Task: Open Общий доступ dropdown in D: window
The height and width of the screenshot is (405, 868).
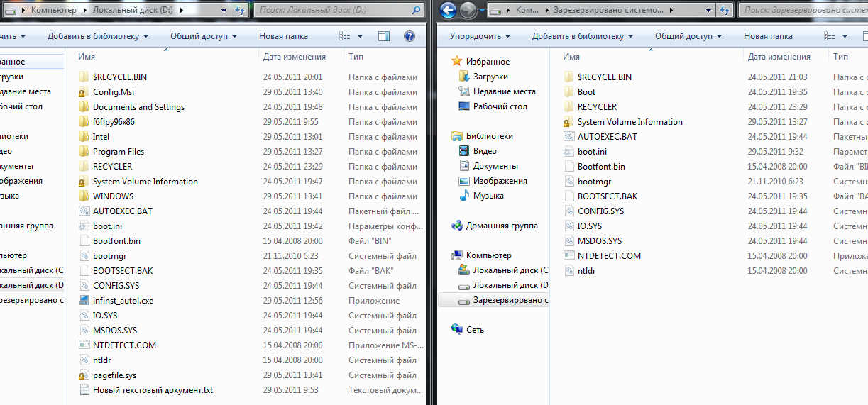Action: [204, 36]
